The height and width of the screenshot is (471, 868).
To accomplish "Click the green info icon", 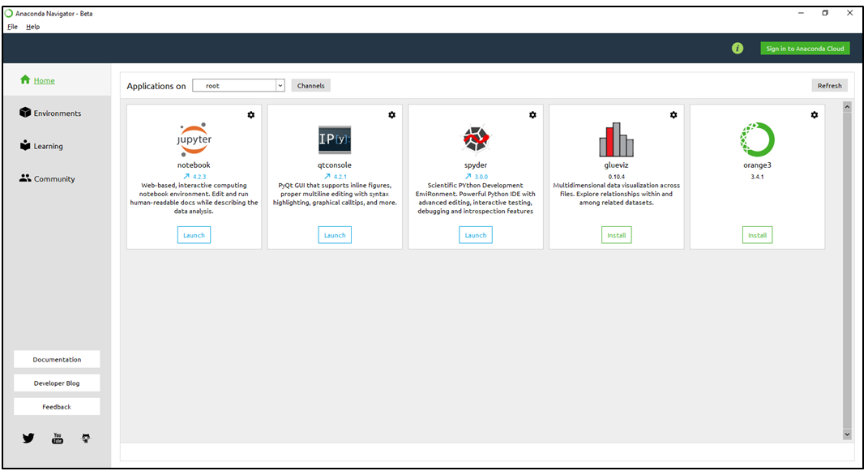I will [x=738, y=49].
